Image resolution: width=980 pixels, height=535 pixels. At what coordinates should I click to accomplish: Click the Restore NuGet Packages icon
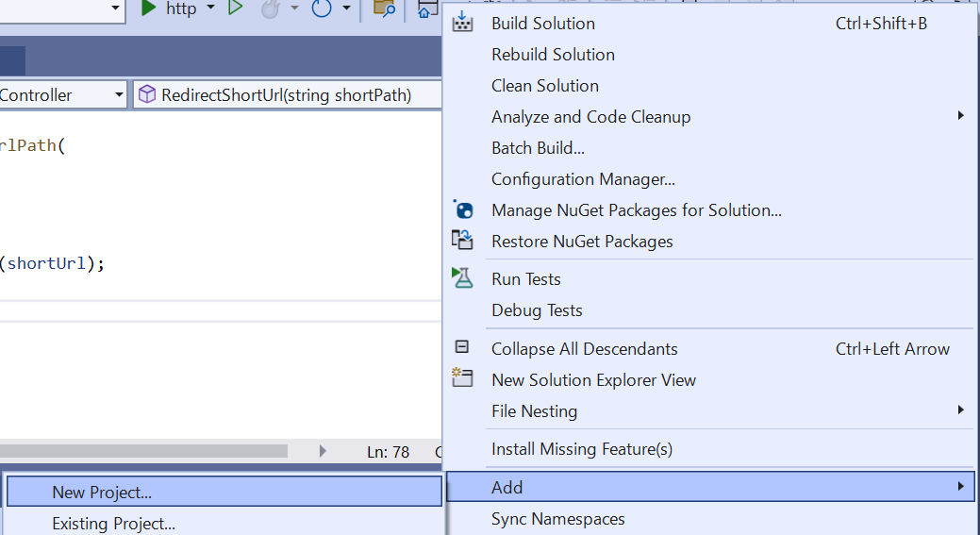(x=462, y=240)
